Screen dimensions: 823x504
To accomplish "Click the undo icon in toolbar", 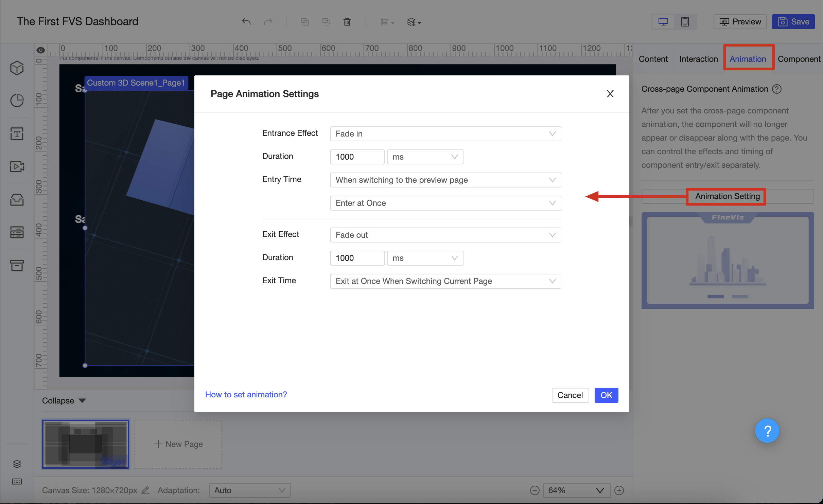I will (x=246, y=21).
